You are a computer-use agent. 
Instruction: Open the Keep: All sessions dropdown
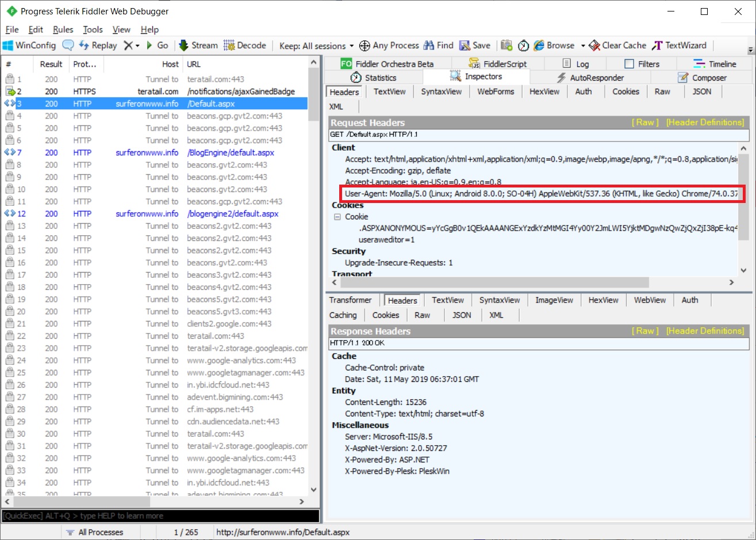316,45
